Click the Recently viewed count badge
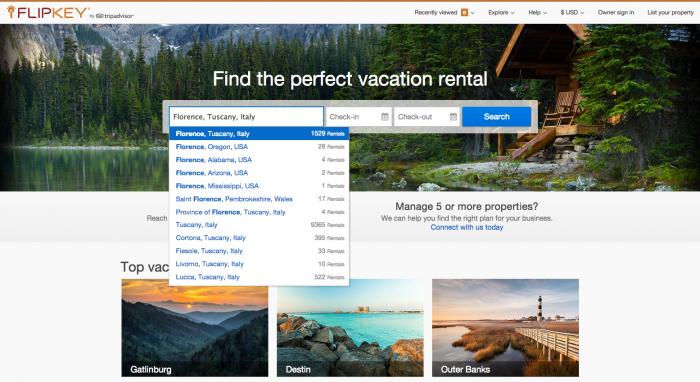Viewport: 700px width, 382px height. (x=464, y=12)
